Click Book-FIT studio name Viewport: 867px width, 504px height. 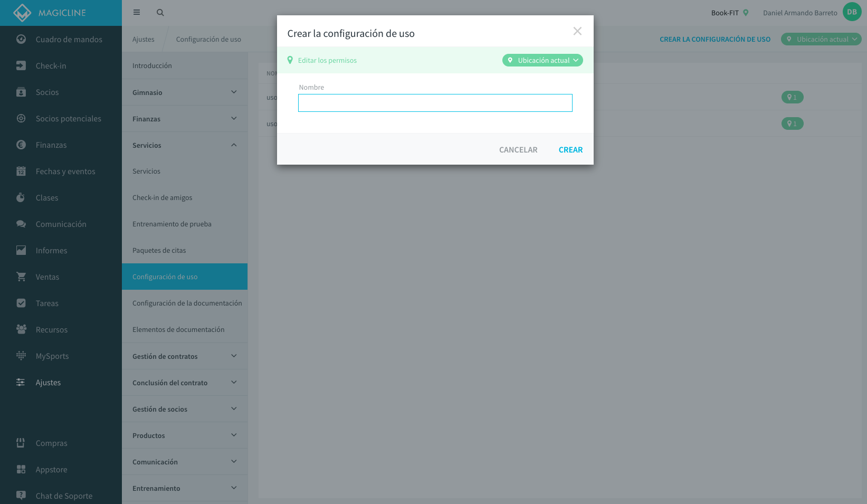725,13
